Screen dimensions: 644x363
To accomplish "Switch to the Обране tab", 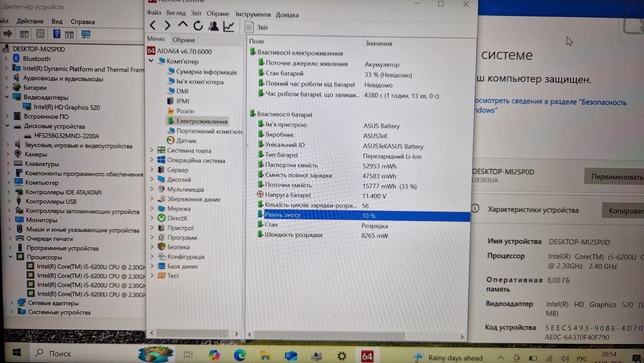I will pyautogui.click(x=184, y=40).
